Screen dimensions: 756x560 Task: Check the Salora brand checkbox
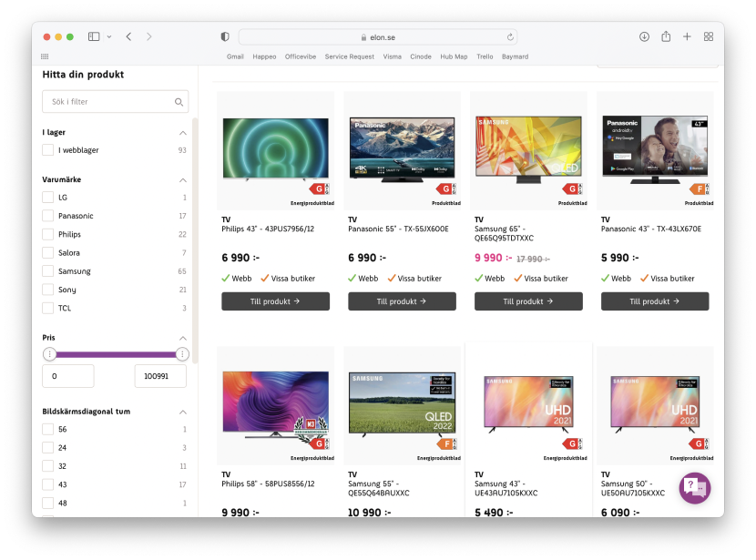[x=47, y=252]
